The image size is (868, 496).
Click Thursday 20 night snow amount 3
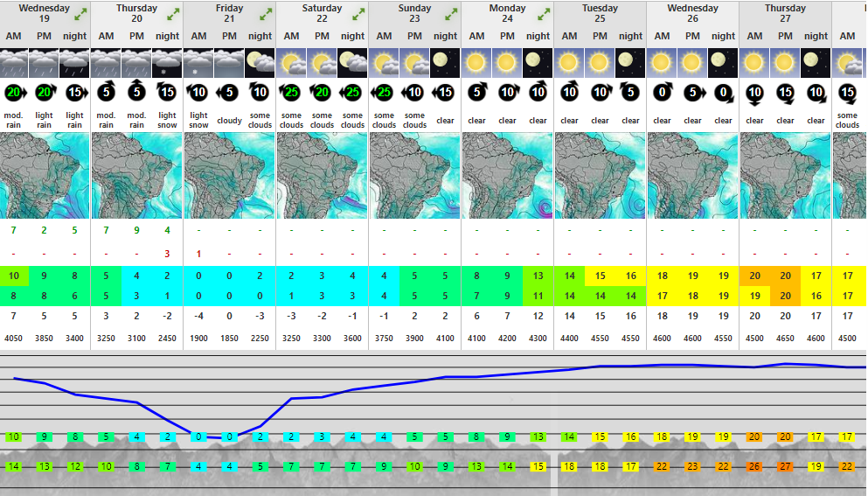(x=168, y=254)
